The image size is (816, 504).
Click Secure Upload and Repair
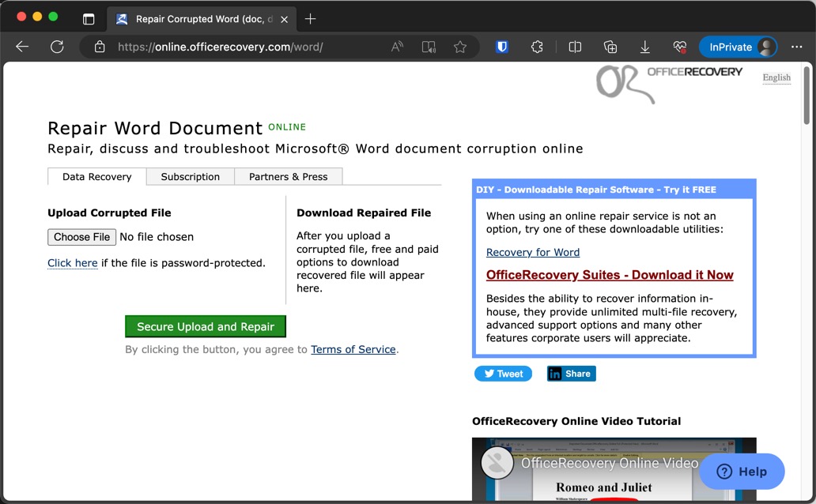click(205, 325)
